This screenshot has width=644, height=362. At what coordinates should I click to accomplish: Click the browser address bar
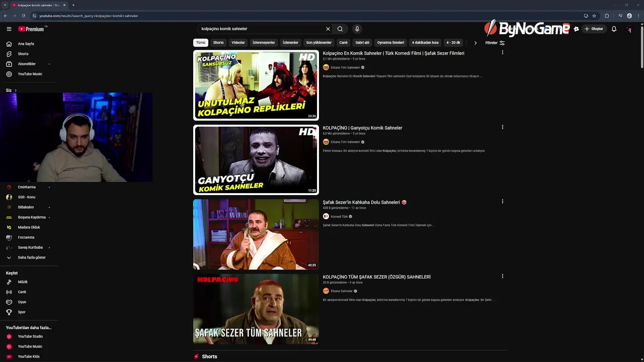307,16
